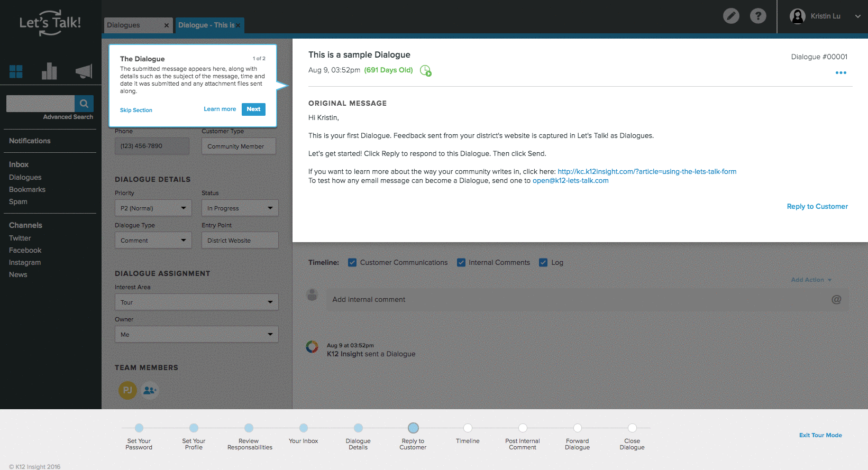Expand the Owner dropdown showing Me
Viewport: 868px width, 470px height.
(x=196, y=335)
